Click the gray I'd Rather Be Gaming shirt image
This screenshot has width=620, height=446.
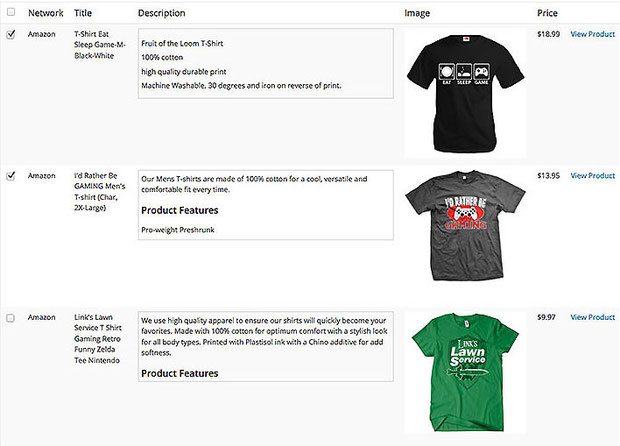coord(465,226)
